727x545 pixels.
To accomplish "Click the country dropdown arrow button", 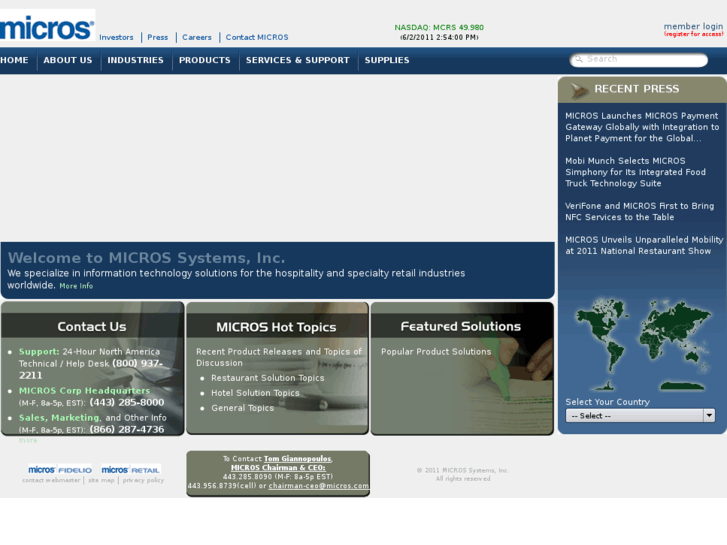I will click(x=709, y=416).
